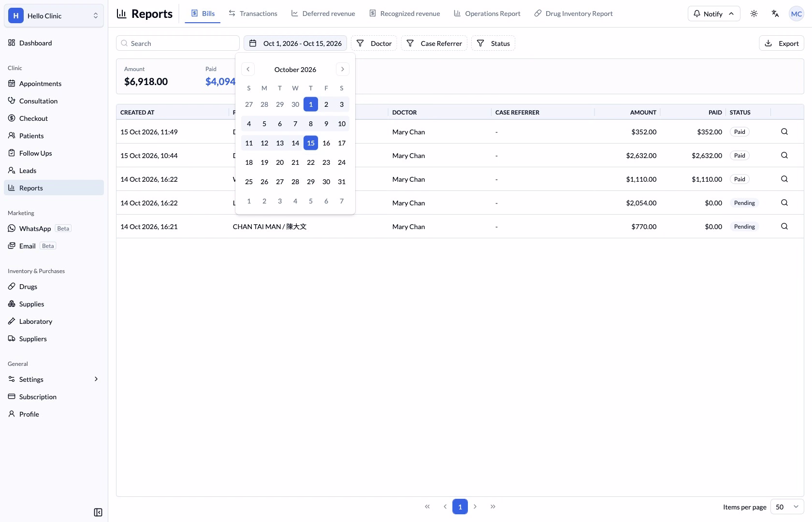Open Subscription page

pyautogui.click(x=54, y=396)
